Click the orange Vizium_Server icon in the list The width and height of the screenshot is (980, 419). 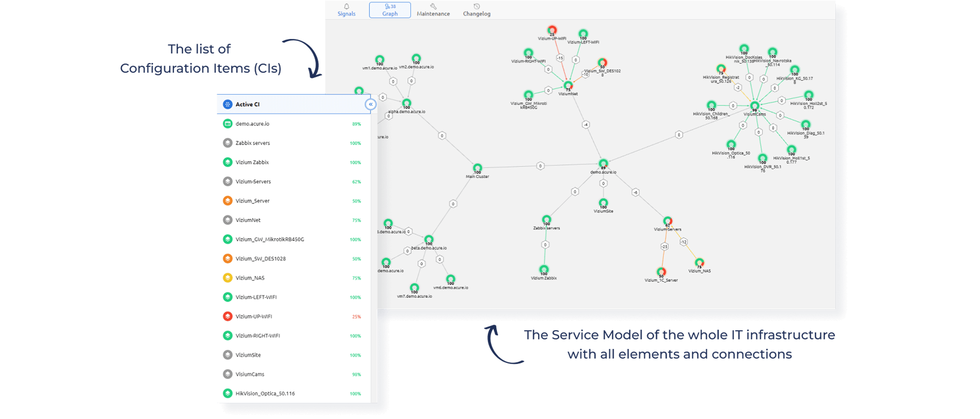click(228, 201)
